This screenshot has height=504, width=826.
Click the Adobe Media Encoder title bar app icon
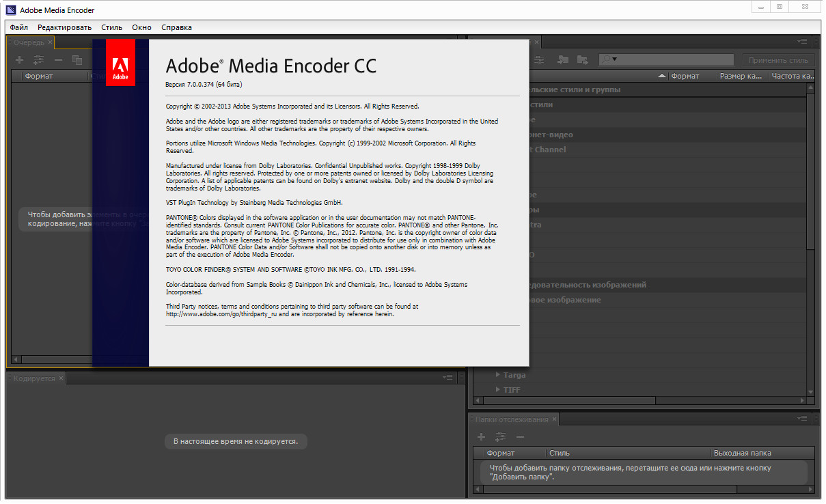pyautogui.click(x=10, y=10)
